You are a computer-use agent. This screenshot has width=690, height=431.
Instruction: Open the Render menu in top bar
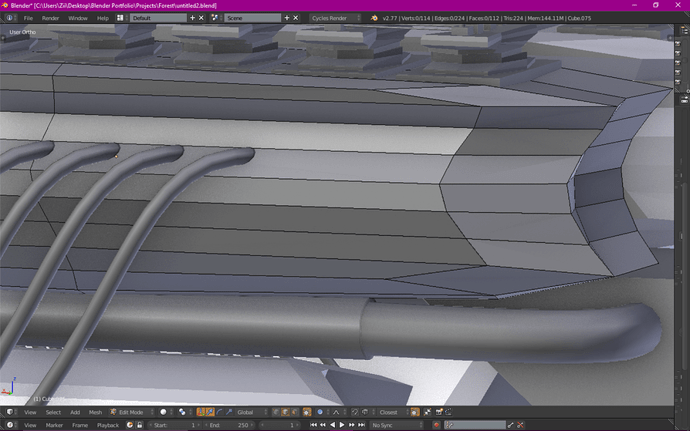point(50,18)
